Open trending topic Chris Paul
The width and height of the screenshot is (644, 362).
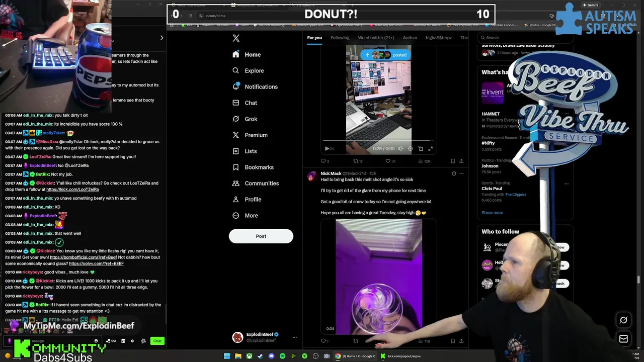[492, 189]
